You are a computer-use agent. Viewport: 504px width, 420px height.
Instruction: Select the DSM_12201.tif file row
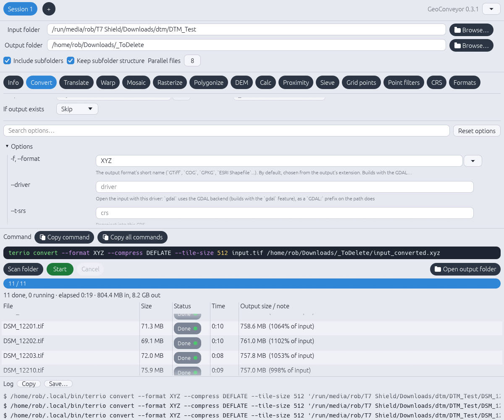(x=252, y=328)
